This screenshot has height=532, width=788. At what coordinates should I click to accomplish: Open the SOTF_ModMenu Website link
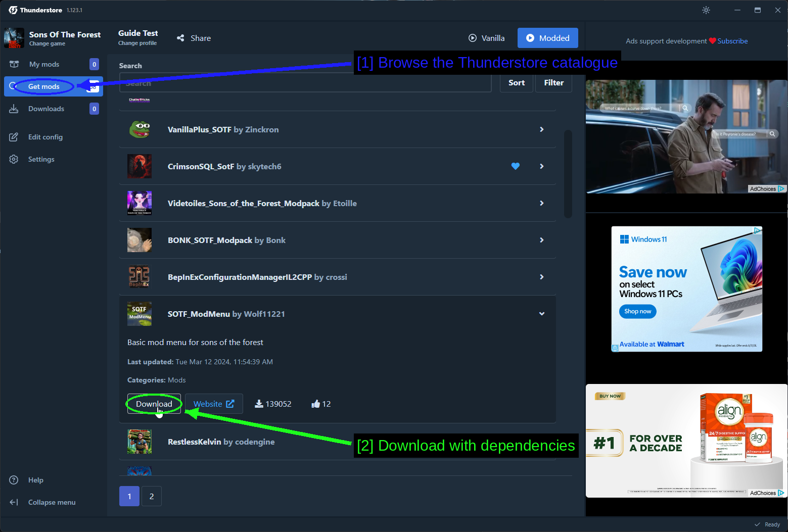point(214,404)
